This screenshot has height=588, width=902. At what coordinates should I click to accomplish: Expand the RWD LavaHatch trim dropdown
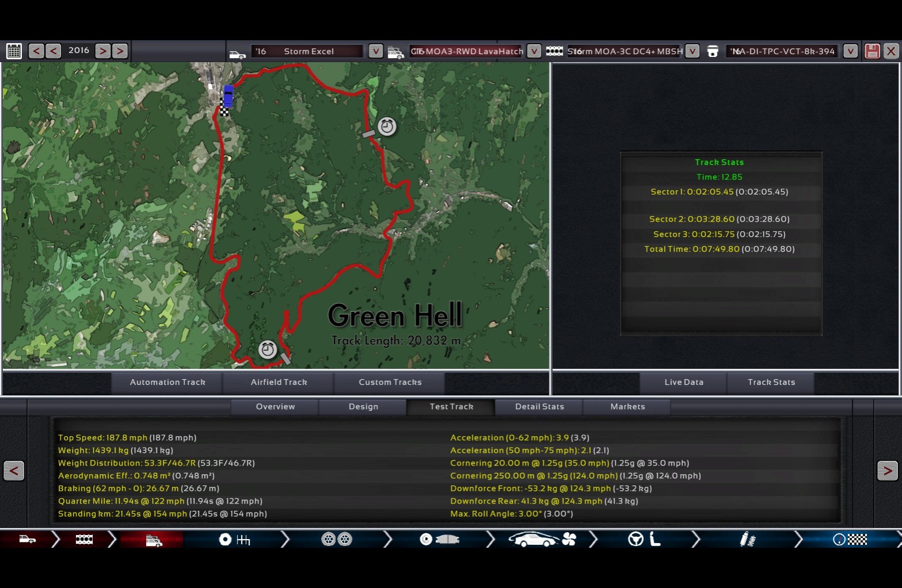(x=534, y=51)
